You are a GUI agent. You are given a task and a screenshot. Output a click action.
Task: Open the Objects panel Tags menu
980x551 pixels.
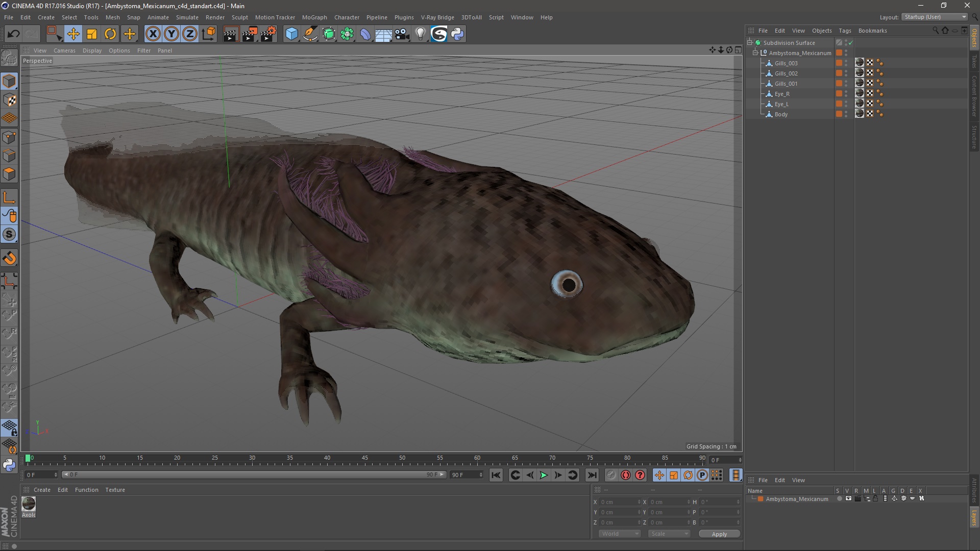pos(845,31)
